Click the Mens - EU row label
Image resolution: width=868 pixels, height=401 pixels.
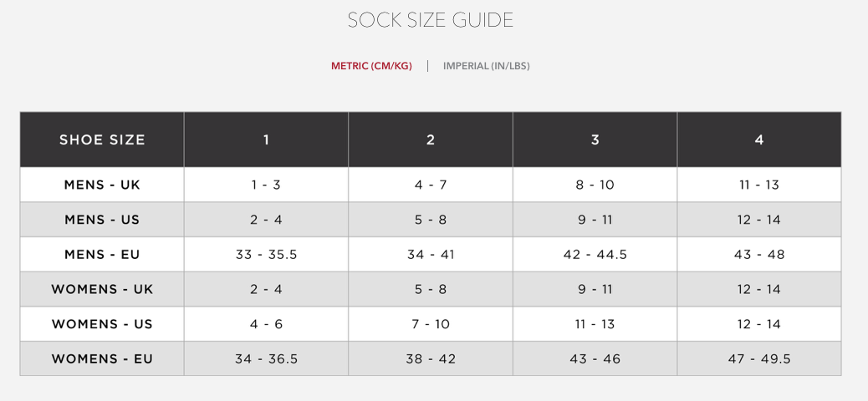click(x=102, y=255)
